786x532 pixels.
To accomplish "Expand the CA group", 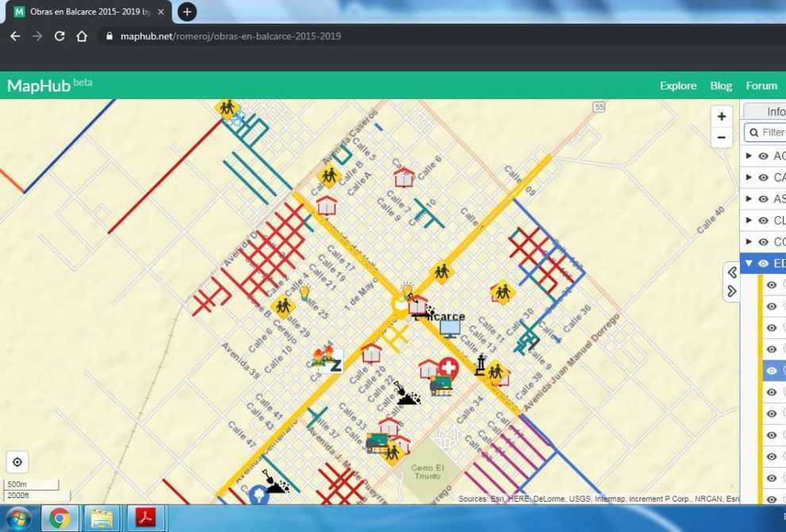I will click(x=749, y=178).
